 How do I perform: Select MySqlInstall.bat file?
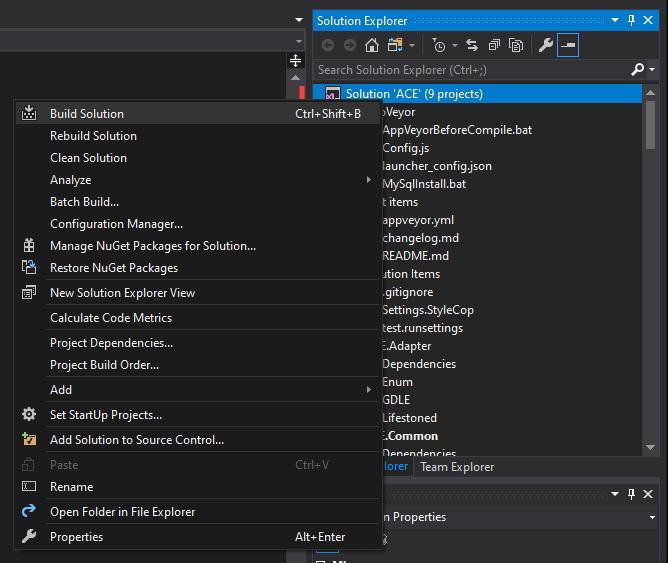pos(424,184)
